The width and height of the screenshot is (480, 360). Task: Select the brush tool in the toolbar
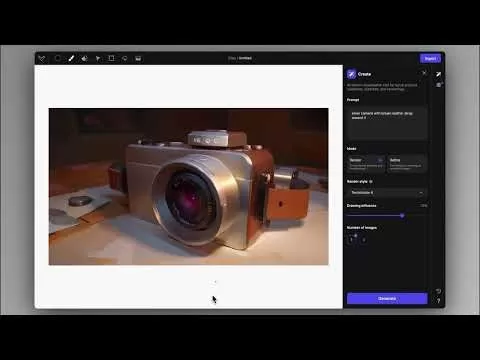tap(71, 58)
